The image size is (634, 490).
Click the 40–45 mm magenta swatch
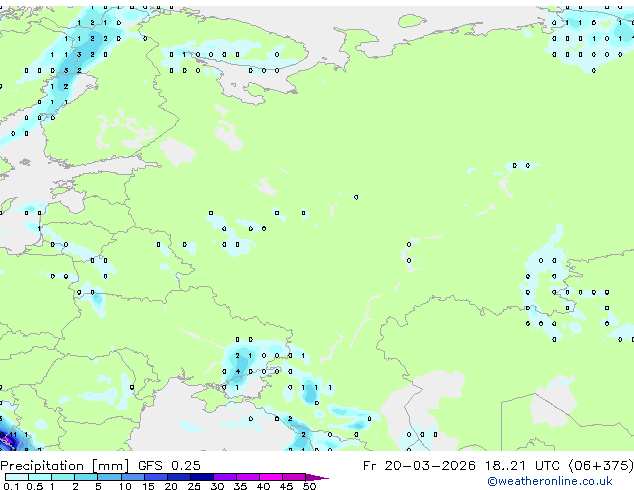click(271, 477)
